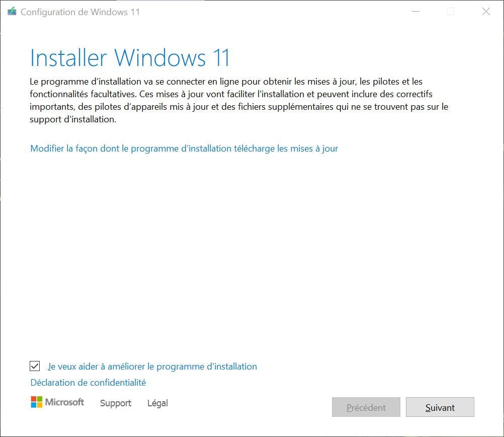Open the Légal link
504x437 pixels.
point(157,403)
